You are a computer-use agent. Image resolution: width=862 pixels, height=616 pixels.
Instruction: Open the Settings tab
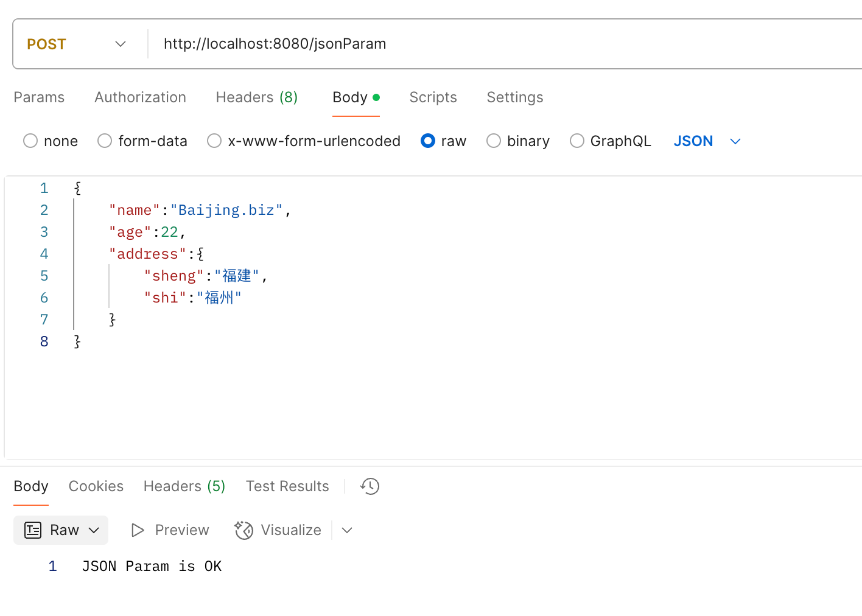515,97
